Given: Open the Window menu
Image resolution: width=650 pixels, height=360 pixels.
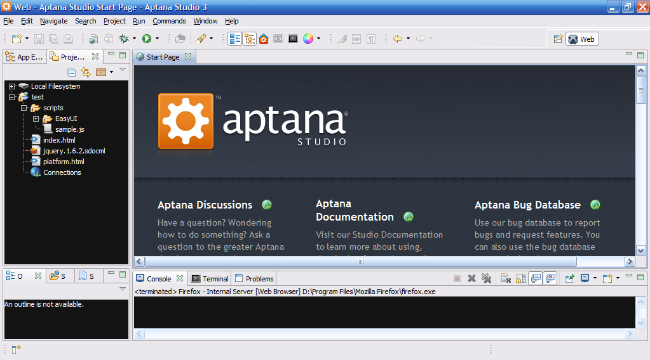Looking at the screenshot, I should tap(205, 21).
